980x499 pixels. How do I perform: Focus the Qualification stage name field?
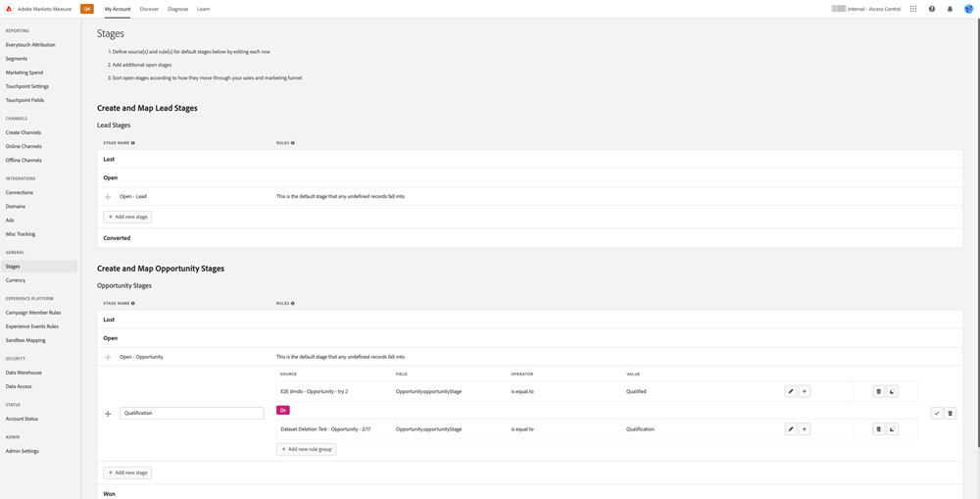coord(191,414)
